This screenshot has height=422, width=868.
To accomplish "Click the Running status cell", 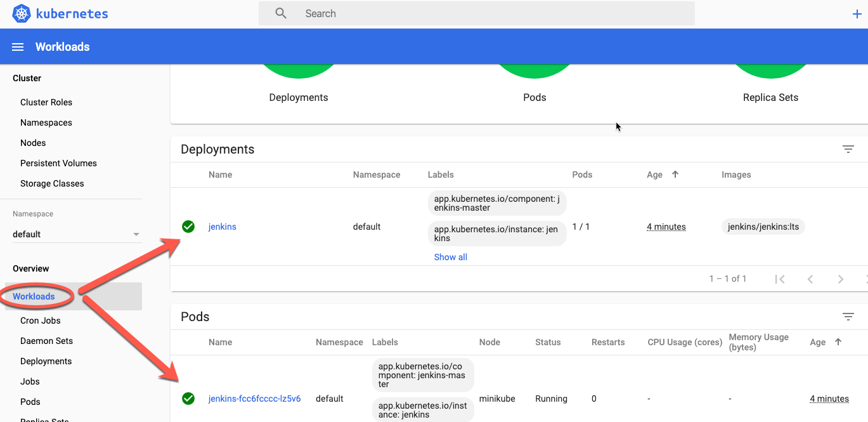I will [x=551, y=399].
